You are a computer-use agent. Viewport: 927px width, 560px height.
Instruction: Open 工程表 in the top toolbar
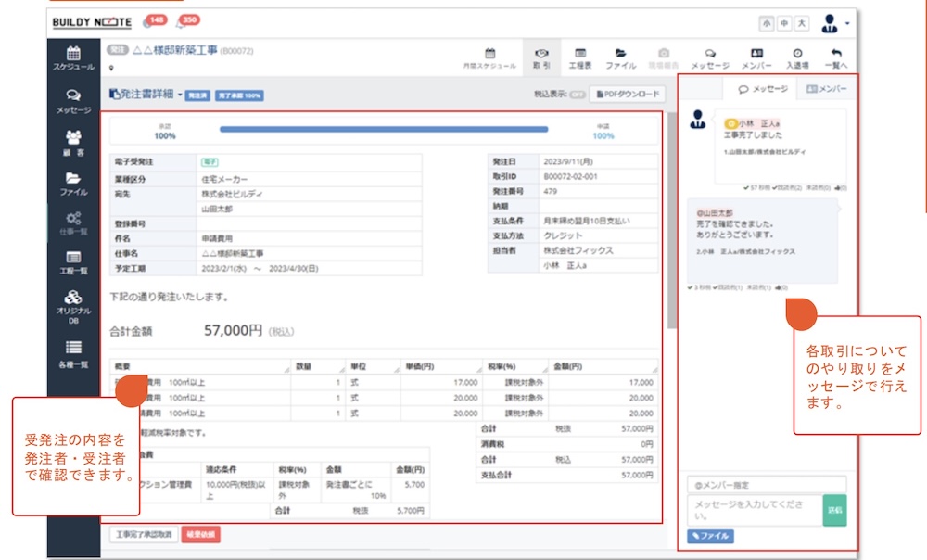[x=579, y=58]
